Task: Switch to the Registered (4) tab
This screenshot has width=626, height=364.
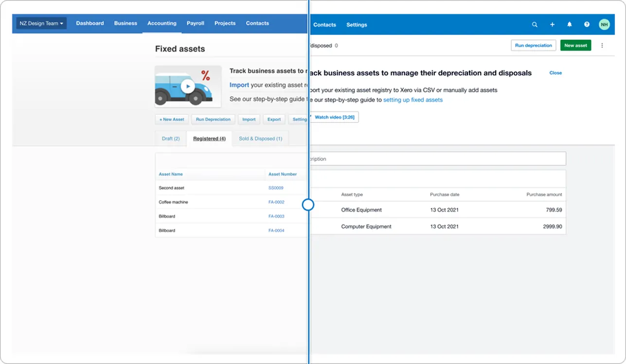Action: click(209, 139)
